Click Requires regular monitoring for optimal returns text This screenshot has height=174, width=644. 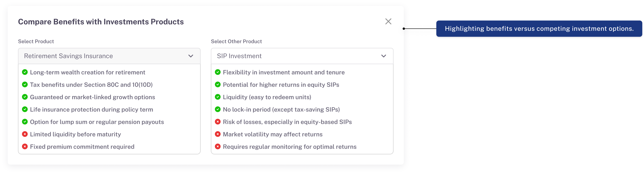click(289, 147)
